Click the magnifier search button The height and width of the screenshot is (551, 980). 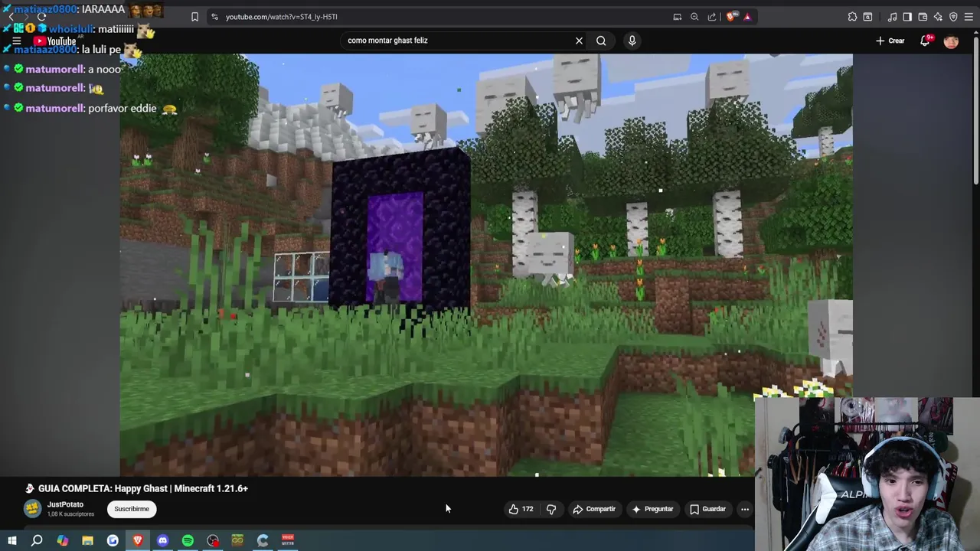click(x=601, y=41)
